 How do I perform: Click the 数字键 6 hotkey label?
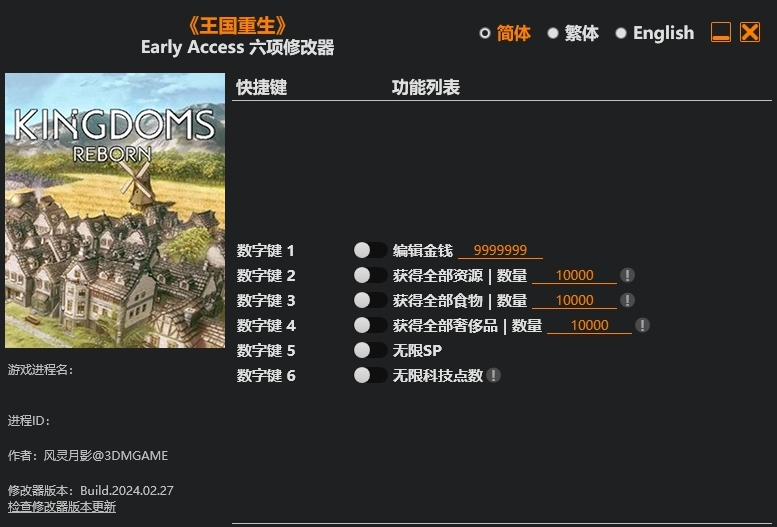point(266,376)
